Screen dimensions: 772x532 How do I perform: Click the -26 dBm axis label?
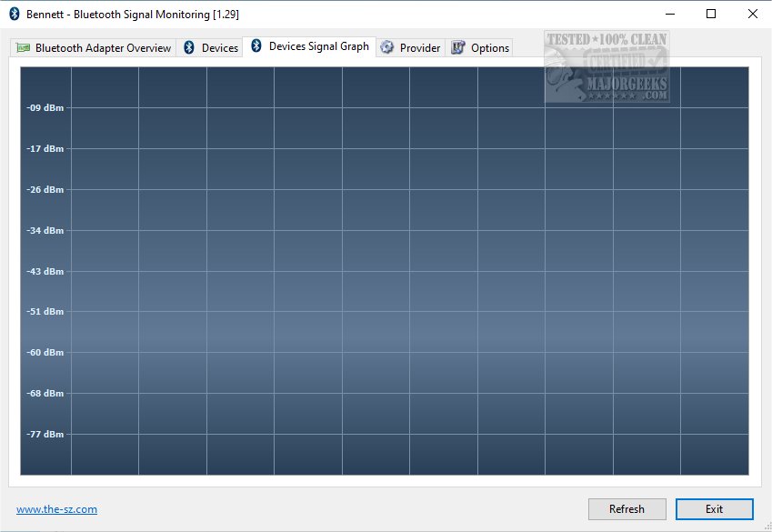pos(45,190)
